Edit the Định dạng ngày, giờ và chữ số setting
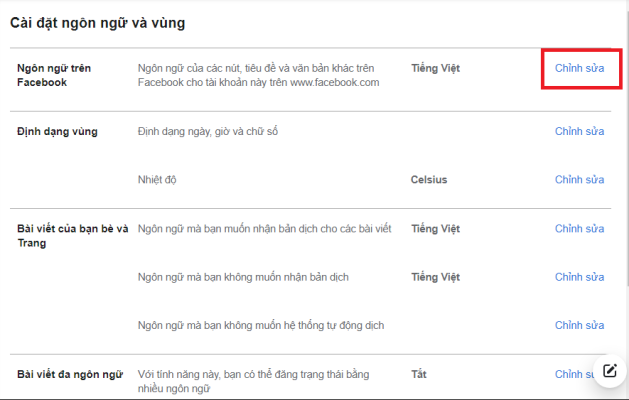Viewport: 629px width, 400px height. pos(579,131)
